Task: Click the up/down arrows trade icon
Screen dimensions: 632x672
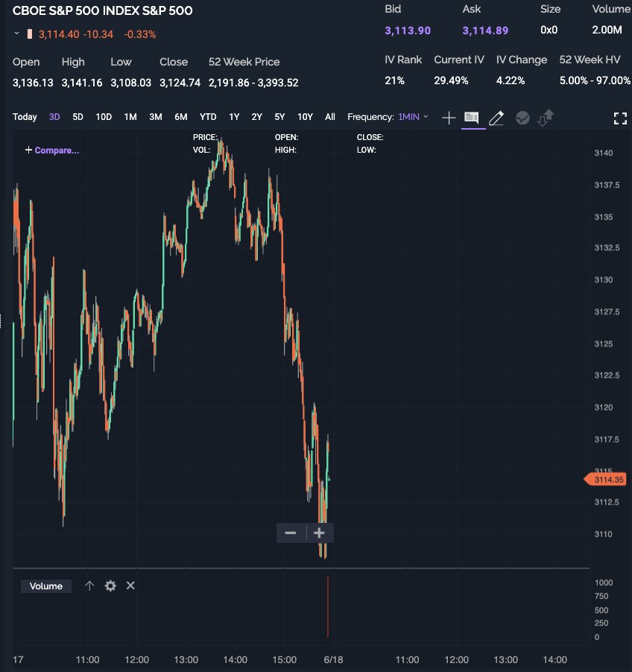Action: point(546,118)
